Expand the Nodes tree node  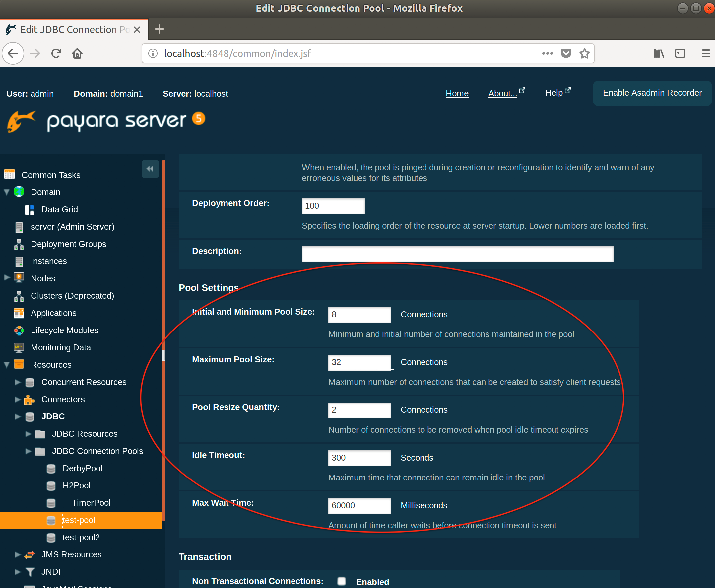[x=6, y=278]
